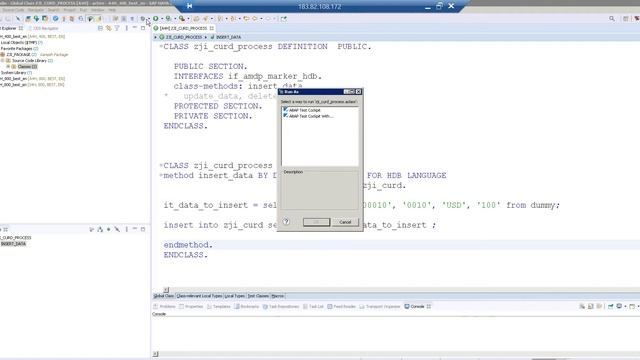Image resolution: width=640 pixels, height=360 pixels.
Task: Click the Debug toolbar icon
Action: [x=142, y=18]
